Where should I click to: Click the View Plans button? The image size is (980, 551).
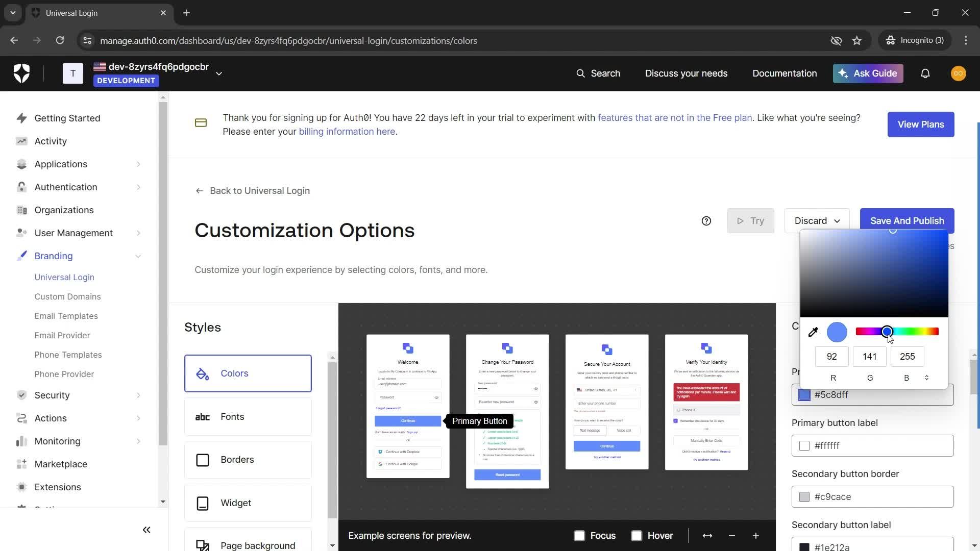[x=921, y=124]
